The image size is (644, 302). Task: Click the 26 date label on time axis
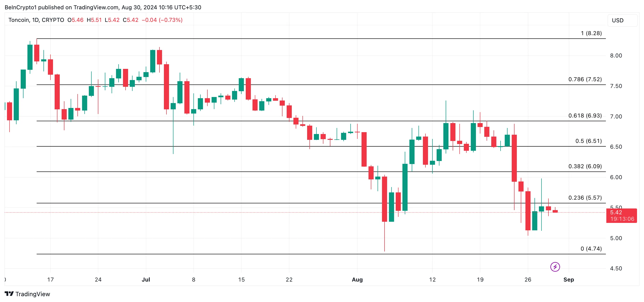tap(528, 280)
